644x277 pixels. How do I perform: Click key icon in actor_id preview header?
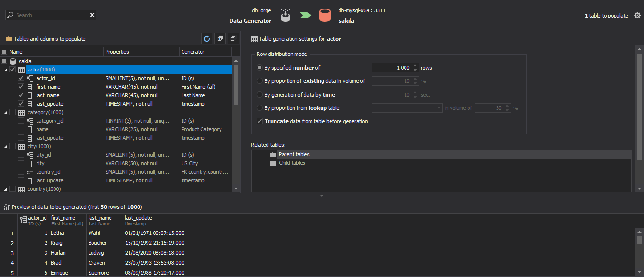click(x=23, y=219)
